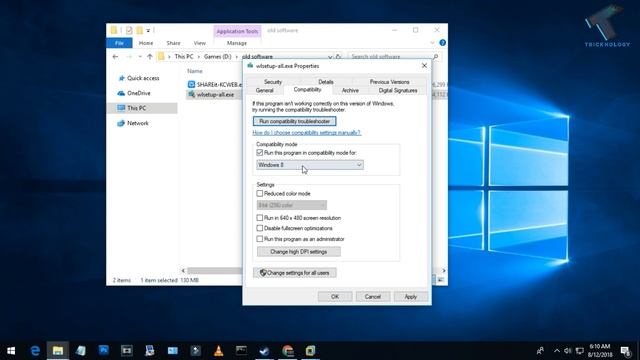Open the File menu in Explorer
Screen dimensions: 640x360
click(x=119, y=43)
